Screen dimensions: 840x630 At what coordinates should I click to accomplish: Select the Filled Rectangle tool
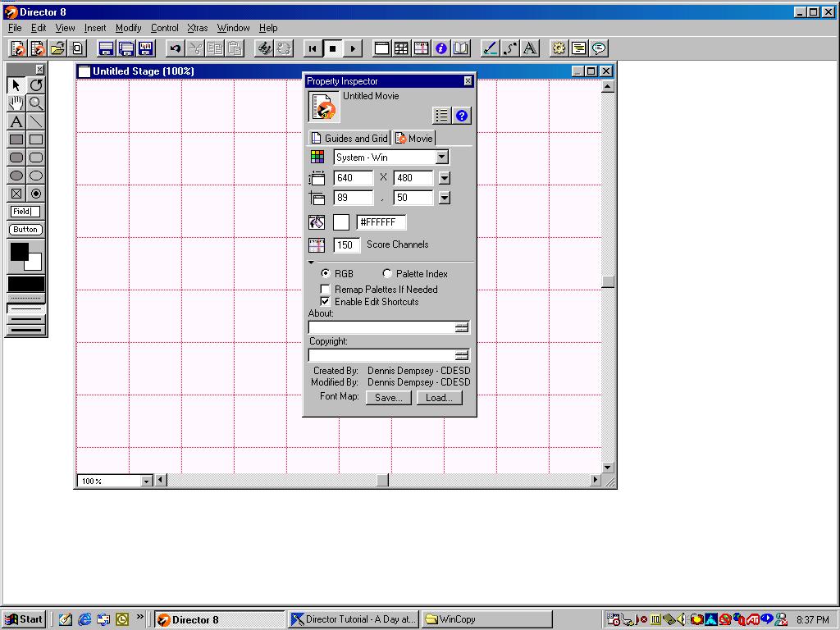[x=16, y=139]
